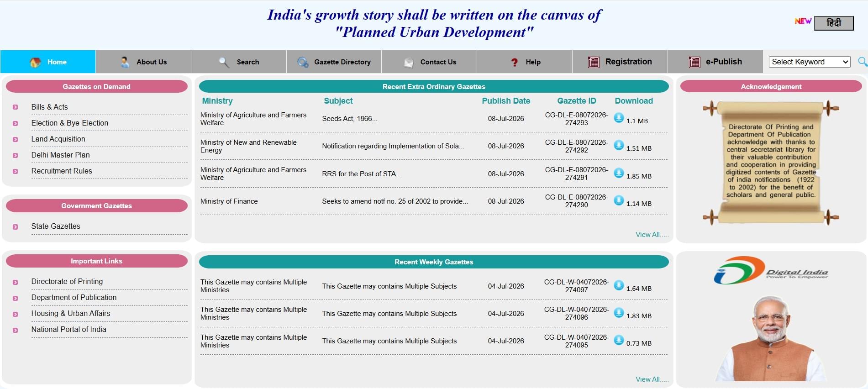Image resolution: width=868 pixels, height=389 pixels.
Task: Open Bills & Acts link
Action: click(49, 107)
